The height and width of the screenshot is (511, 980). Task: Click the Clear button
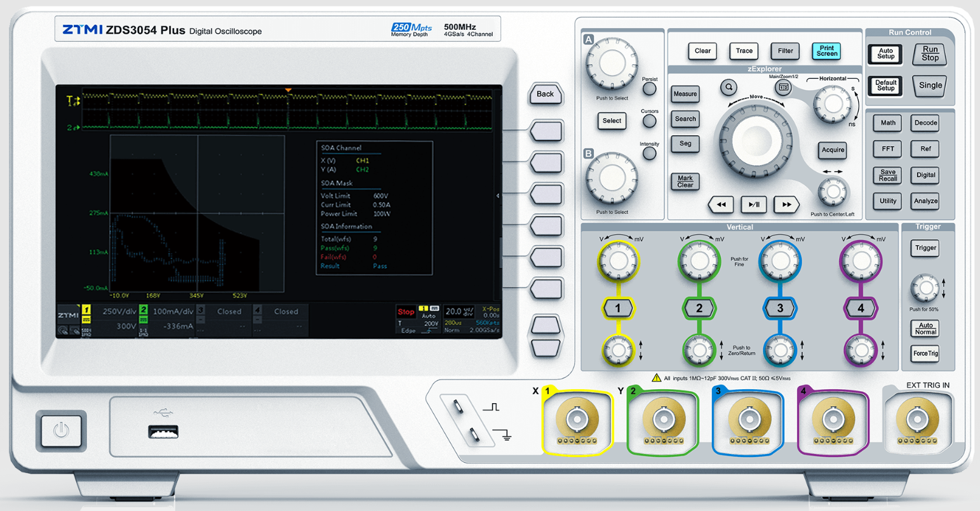(x=702, y=51)
